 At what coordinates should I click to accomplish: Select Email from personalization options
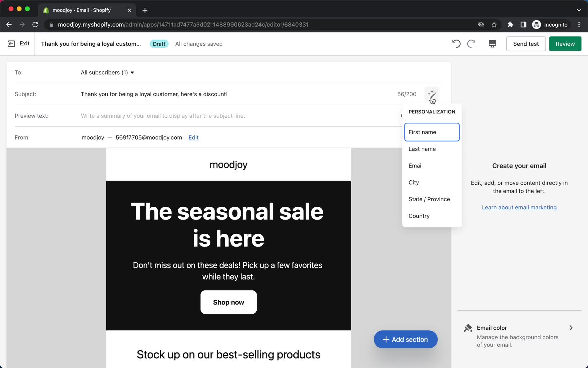416,165
